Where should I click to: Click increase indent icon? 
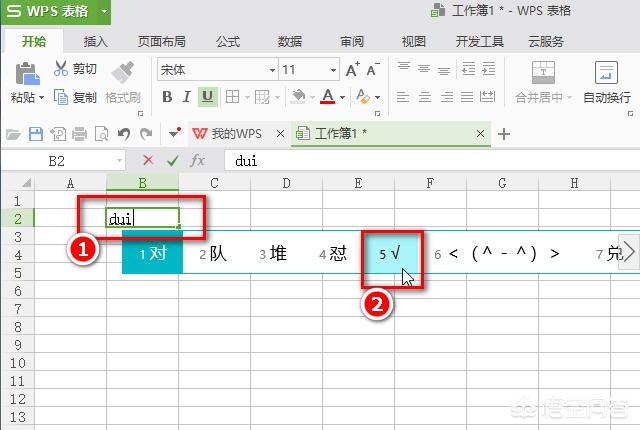tap(488, 69)
